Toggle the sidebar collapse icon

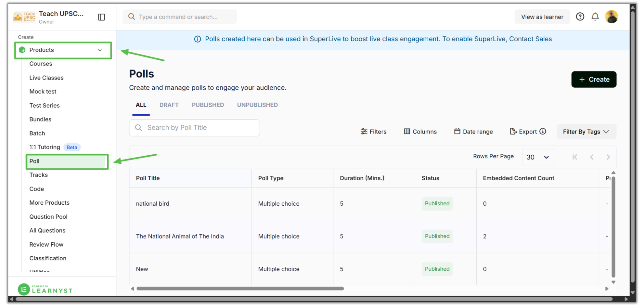click(101, 17)
